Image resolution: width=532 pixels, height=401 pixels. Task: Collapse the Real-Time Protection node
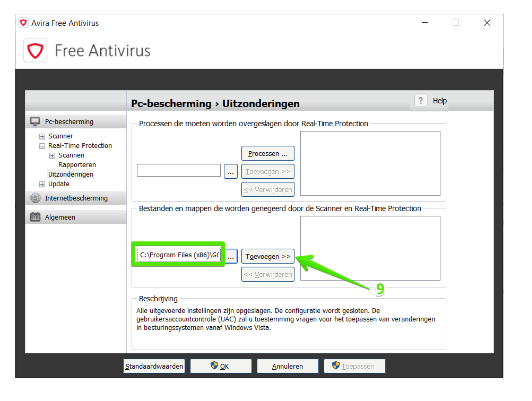[x=42, y=146]
